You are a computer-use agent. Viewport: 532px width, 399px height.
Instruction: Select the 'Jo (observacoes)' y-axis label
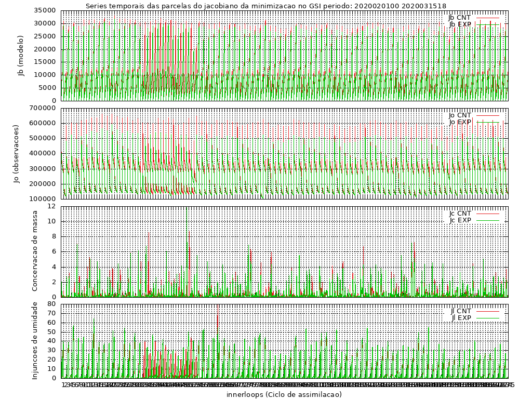[17, 154]
